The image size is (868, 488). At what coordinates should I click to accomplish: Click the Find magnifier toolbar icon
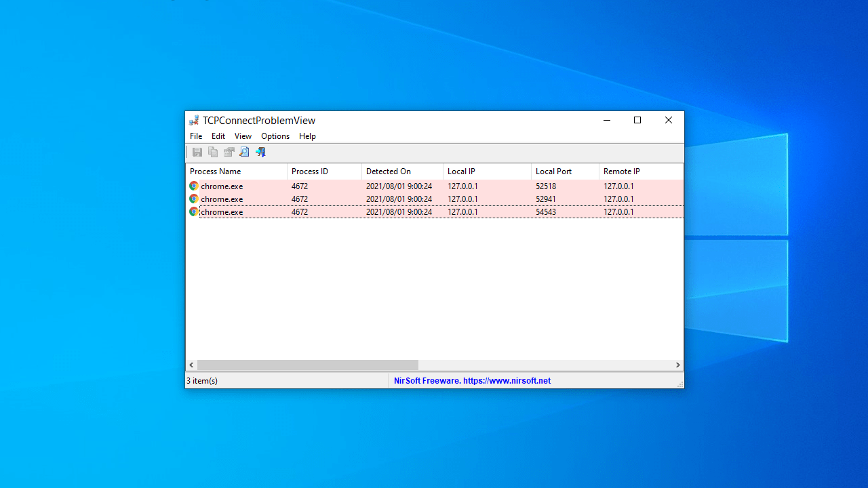tap(244, 152)
